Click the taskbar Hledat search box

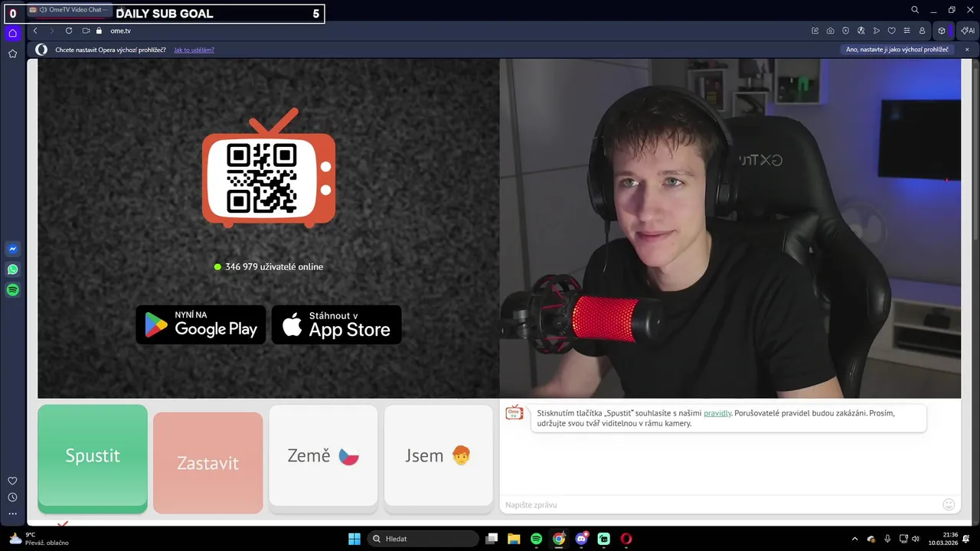(x=423, y=539)
